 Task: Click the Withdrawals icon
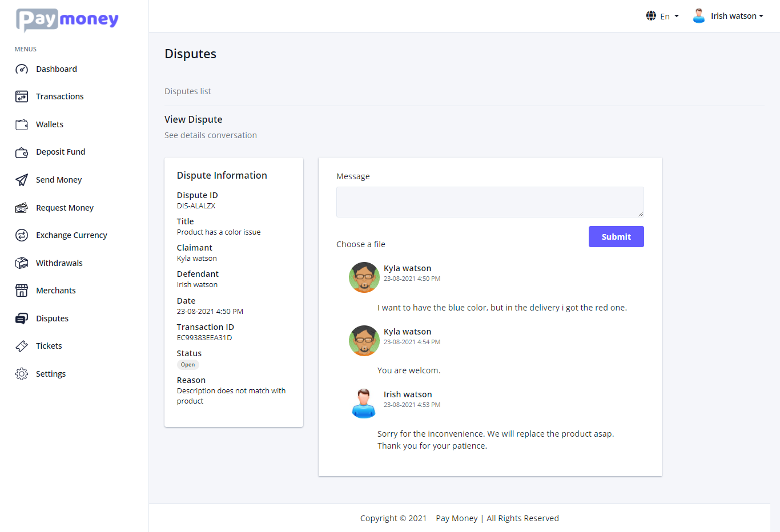[22, 263]
